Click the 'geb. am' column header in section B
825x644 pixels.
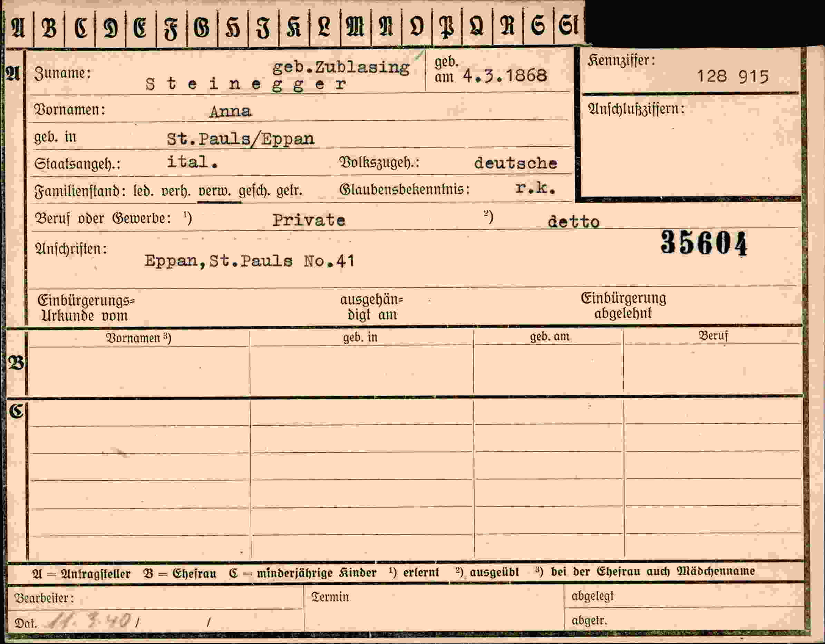click(550, 336)
